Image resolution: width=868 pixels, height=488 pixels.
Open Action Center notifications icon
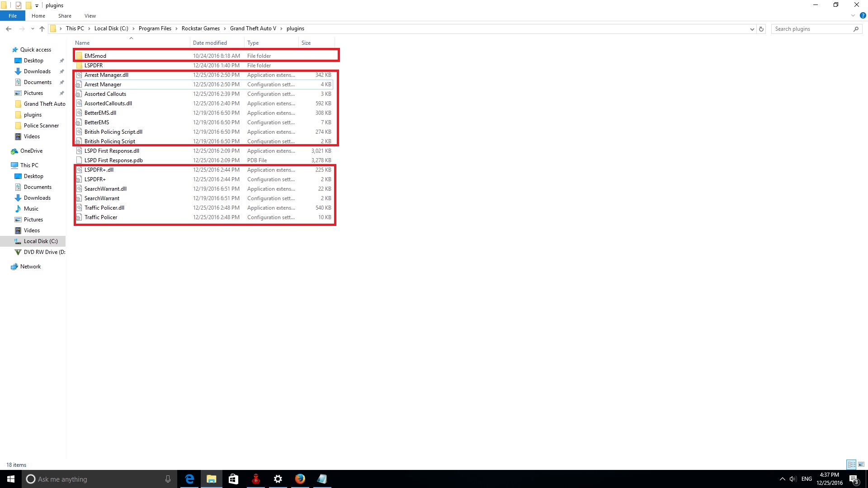(x=854, y=479)
